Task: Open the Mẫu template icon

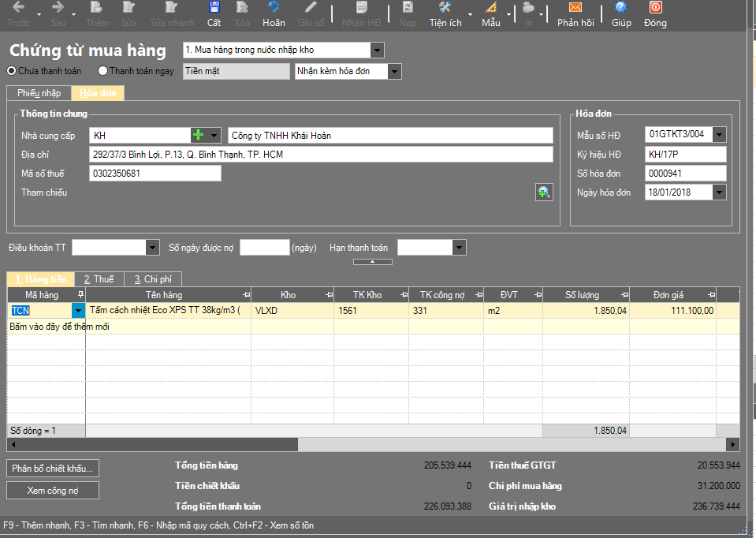Action: click(491, 7)
